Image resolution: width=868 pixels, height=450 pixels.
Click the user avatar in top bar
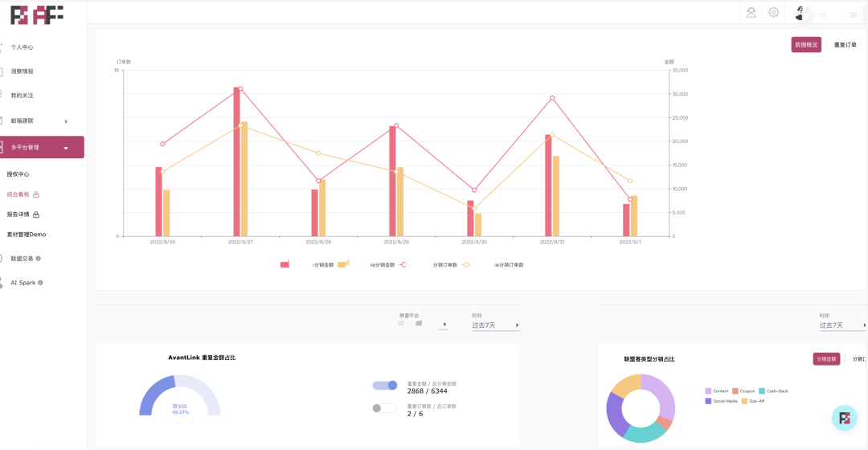tap(800, 13)
